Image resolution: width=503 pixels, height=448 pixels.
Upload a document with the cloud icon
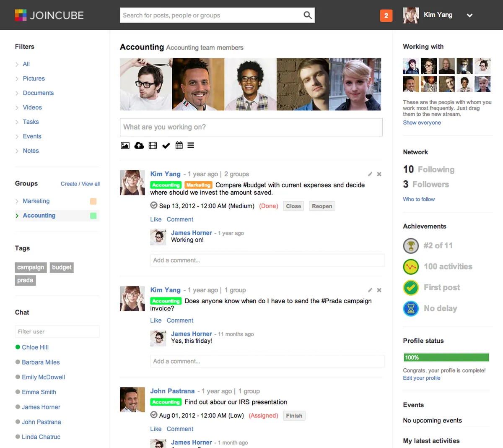(139, 146)
